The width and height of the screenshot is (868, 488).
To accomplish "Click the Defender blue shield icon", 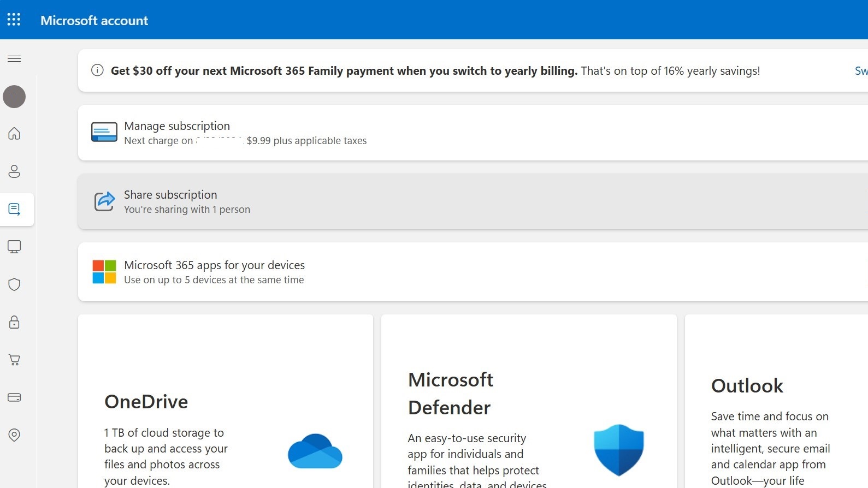I will (x=619, y=450).
